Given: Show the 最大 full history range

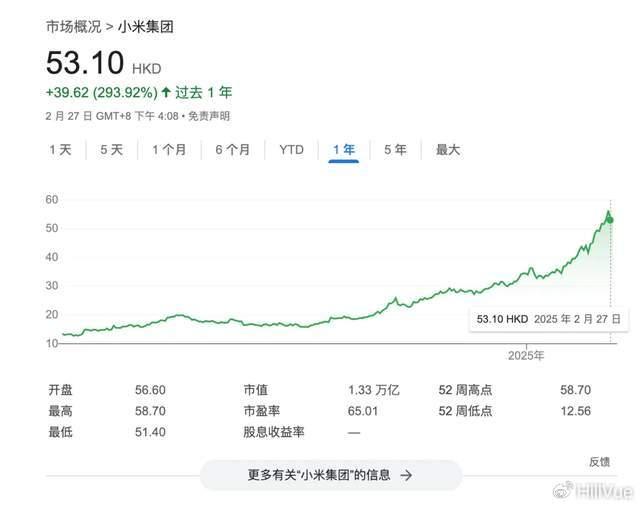Looking at the screenshot, I should point(447,150).
